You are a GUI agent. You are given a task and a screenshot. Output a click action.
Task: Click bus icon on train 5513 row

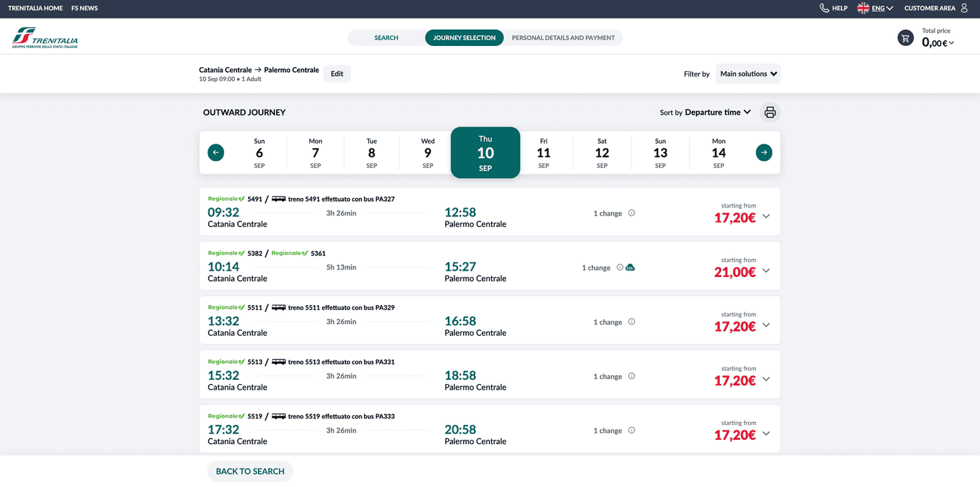(279, 362)
